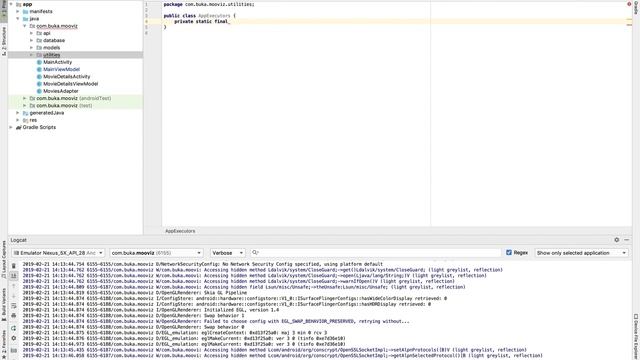This screenshot has width=640, height=360.
Task: Open the emulator device dropdown
Action: (x=58, y=253)
